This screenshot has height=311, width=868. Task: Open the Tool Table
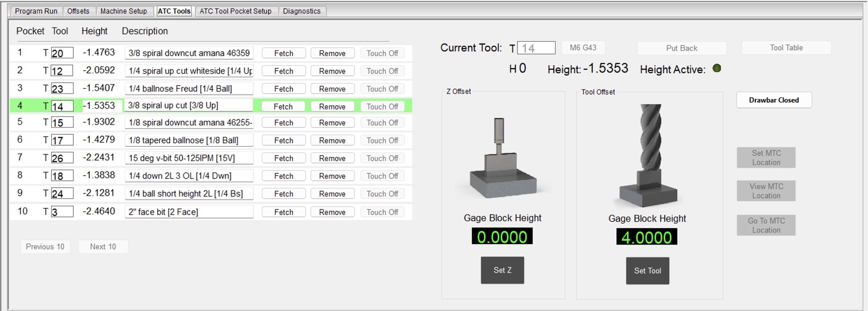coord(786,48)
